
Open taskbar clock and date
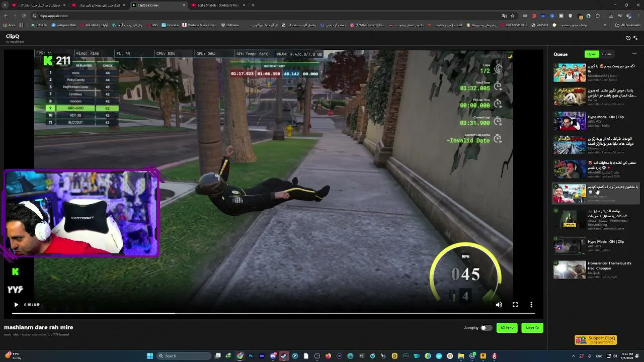point(627,356)
